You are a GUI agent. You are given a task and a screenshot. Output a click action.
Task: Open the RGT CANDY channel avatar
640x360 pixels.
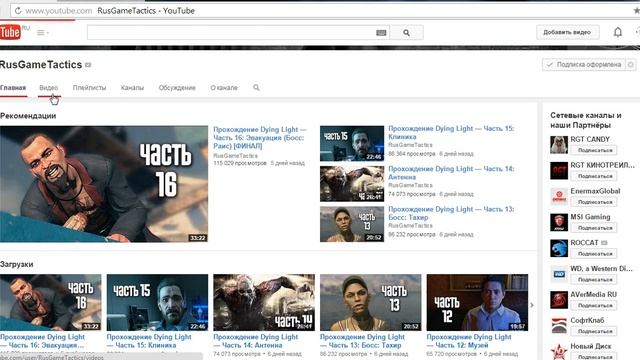(x=559, y=145)
